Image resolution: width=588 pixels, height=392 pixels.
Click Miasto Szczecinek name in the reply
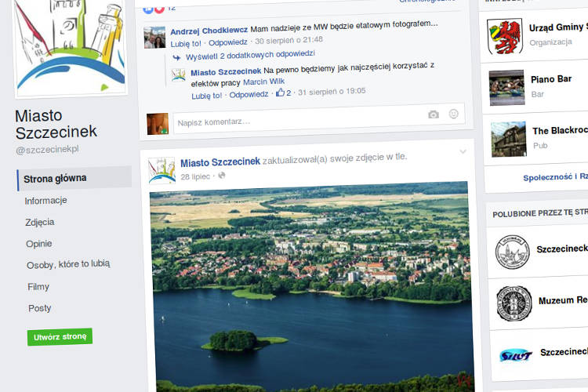click(x=226, y=71)
